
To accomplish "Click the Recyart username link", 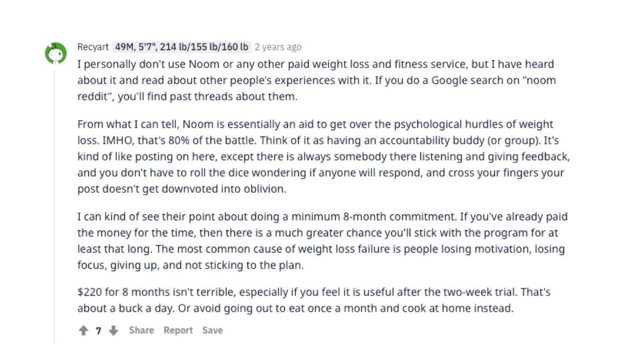I will (93, 47).
